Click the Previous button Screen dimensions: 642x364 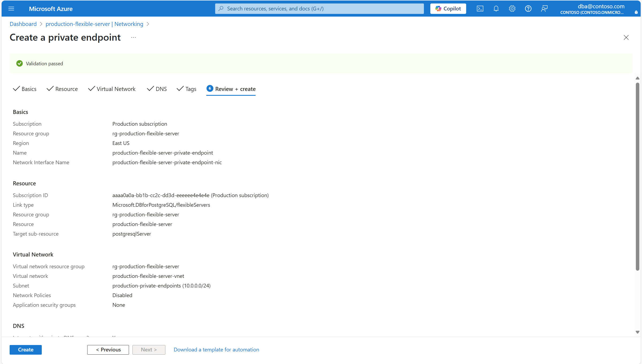[108, 350]
